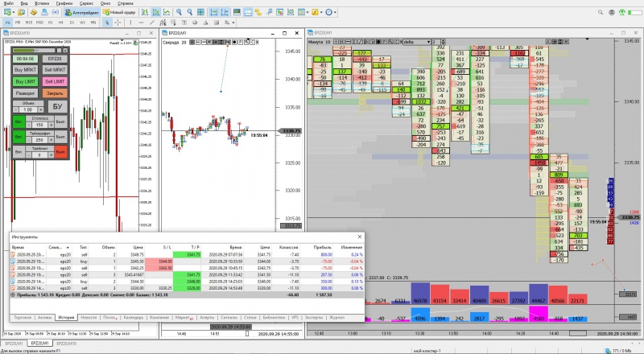Select the candlestick chart type icon
Viewport: 644px width, 354px height.
156,12
